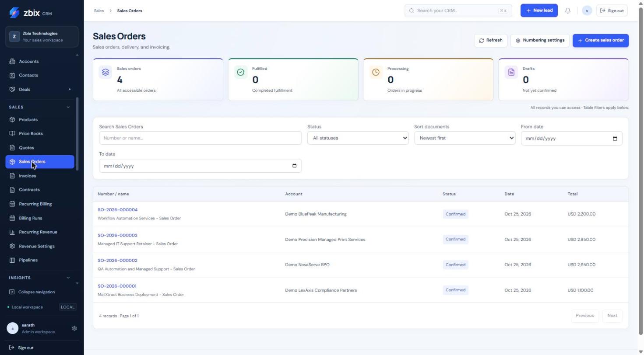This screenshot has width=644, height=355.
Task: Open Contacts in the sidebar
Action: 40,76
